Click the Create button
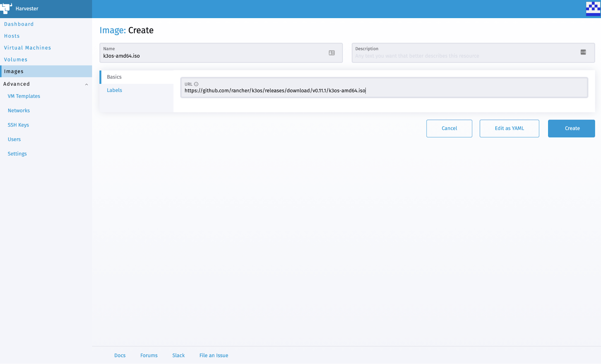Viewport: 601px width, 364px height. pos(571,128)
